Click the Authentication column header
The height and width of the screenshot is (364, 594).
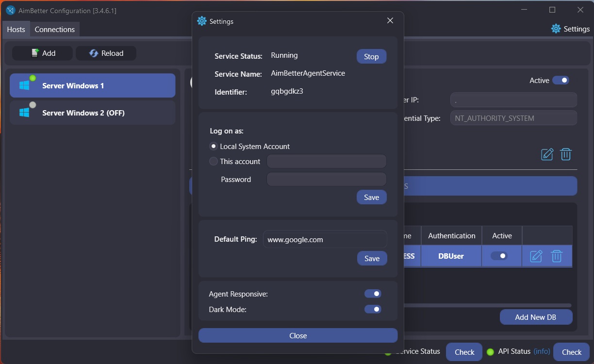(x=451, y=235)
